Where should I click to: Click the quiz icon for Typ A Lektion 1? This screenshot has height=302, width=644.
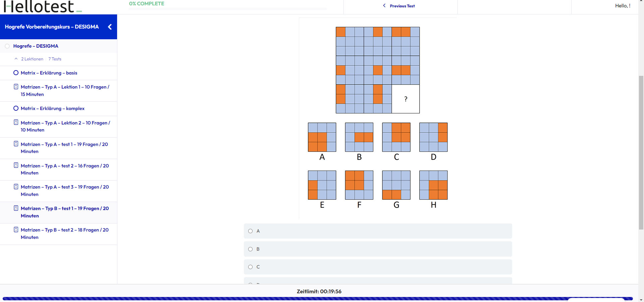pos(16,87)
